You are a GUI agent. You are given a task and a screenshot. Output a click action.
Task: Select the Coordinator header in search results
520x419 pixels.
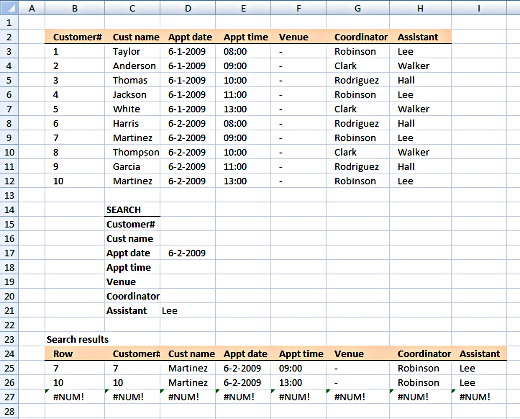pos(421,354)
